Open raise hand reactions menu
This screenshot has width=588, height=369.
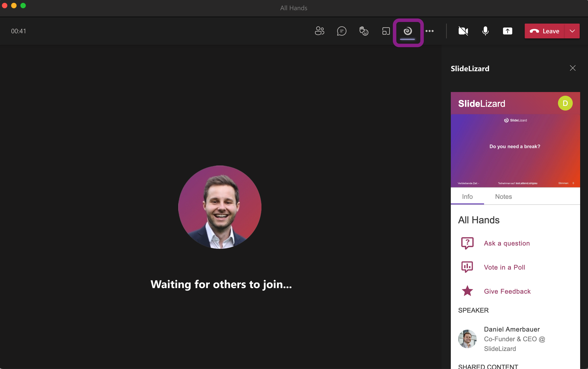[x=364, y=31]
